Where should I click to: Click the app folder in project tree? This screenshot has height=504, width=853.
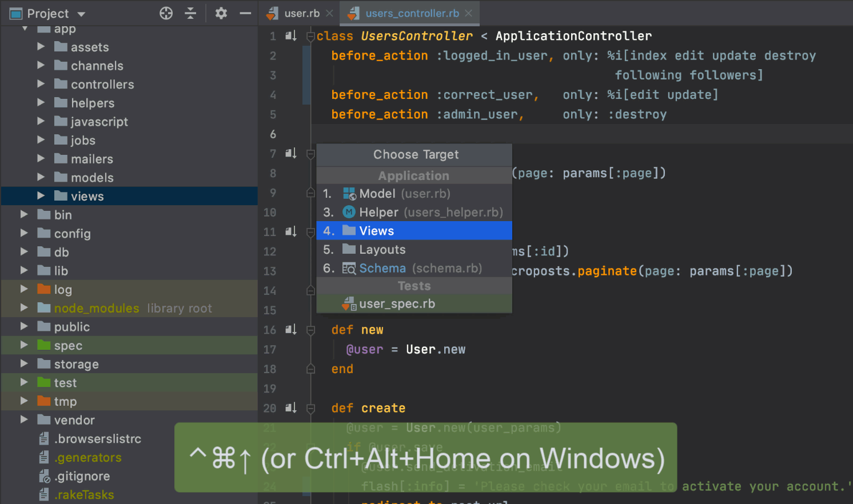pos(65,29)
